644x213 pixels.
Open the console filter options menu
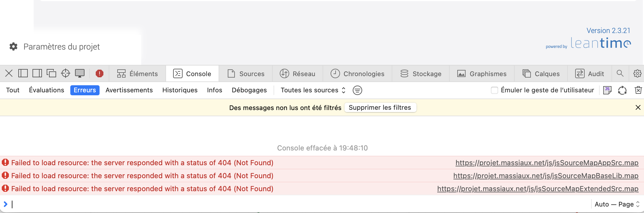[x=357, y=90]
